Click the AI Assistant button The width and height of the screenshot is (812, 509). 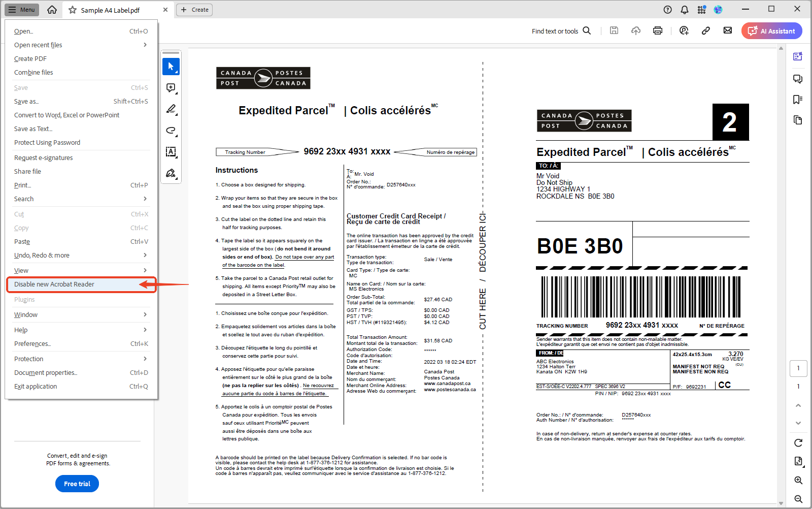[772, 31]
